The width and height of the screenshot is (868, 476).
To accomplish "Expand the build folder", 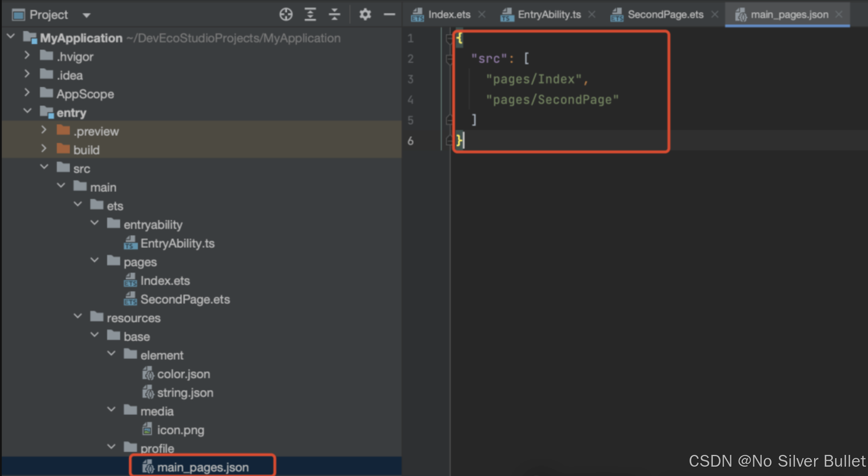I will coord(44,149).
